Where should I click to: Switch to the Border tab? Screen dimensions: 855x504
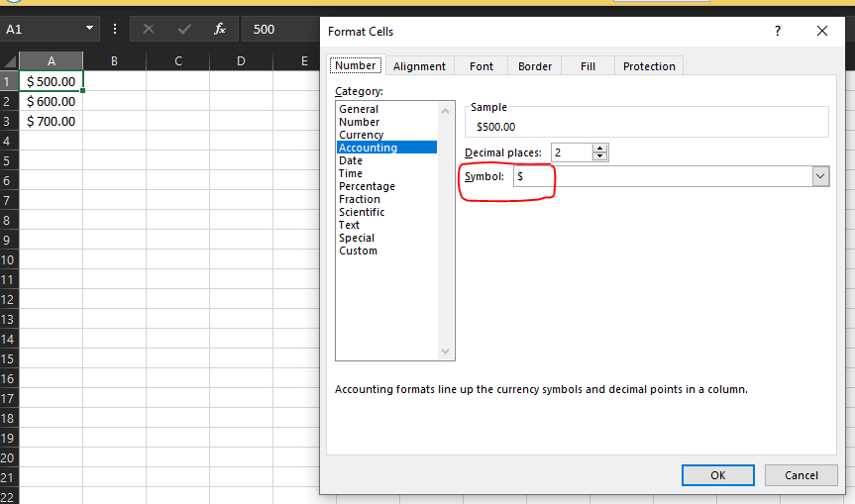coord(534,66)
